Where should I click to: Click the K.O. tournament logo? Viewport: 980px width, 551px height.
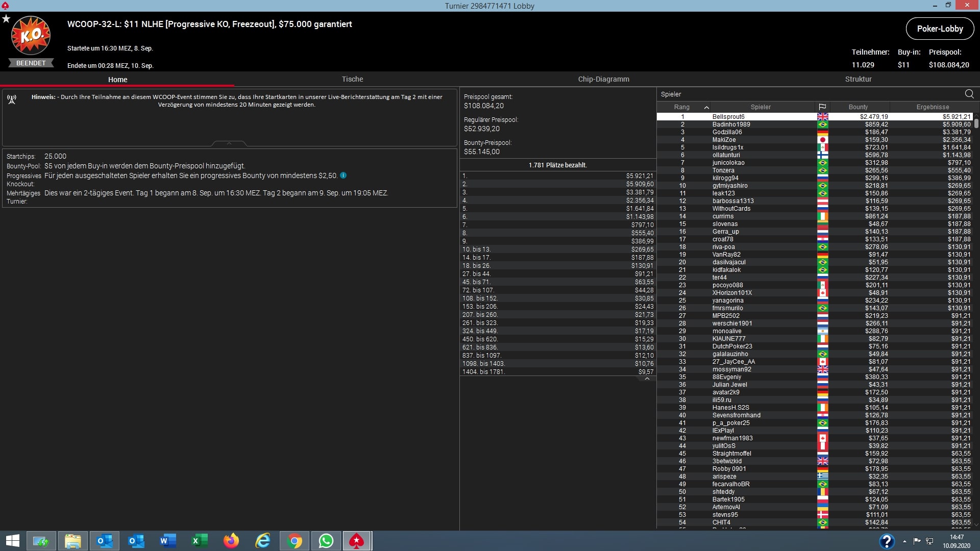coord(31,36)
